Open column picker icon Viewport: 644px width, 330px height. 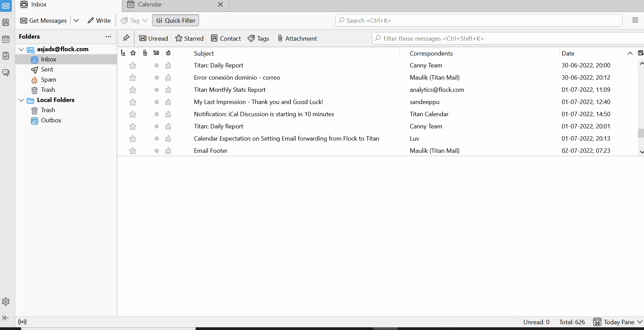pyautogui.click(x=640, y=53)
